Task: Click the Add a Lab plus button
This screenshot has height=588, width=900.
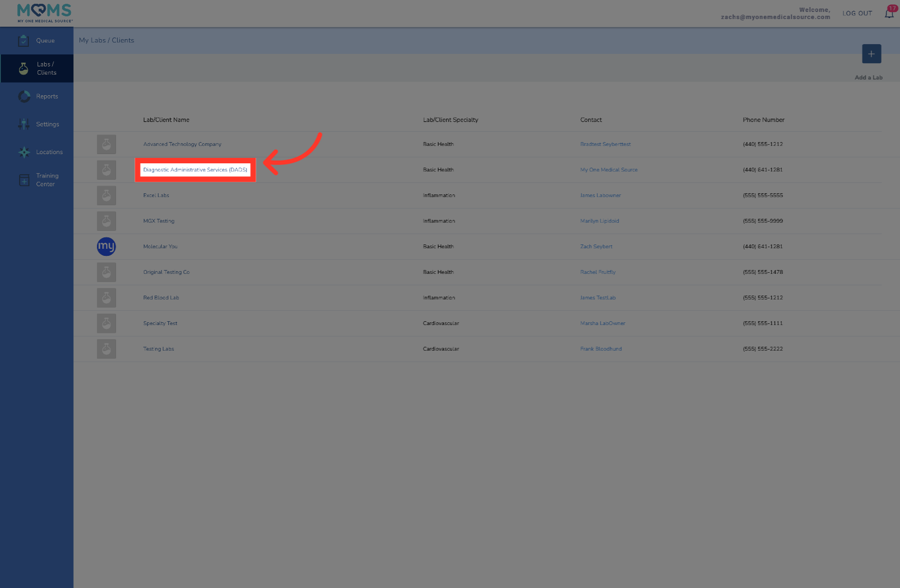Action: [x=871, y=54]
